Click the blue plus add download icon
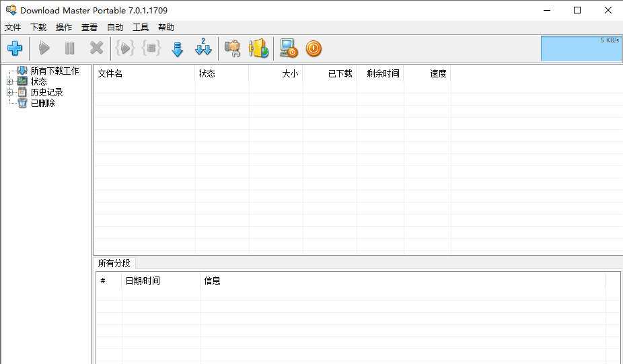623x364 pixels. (15, 48)
